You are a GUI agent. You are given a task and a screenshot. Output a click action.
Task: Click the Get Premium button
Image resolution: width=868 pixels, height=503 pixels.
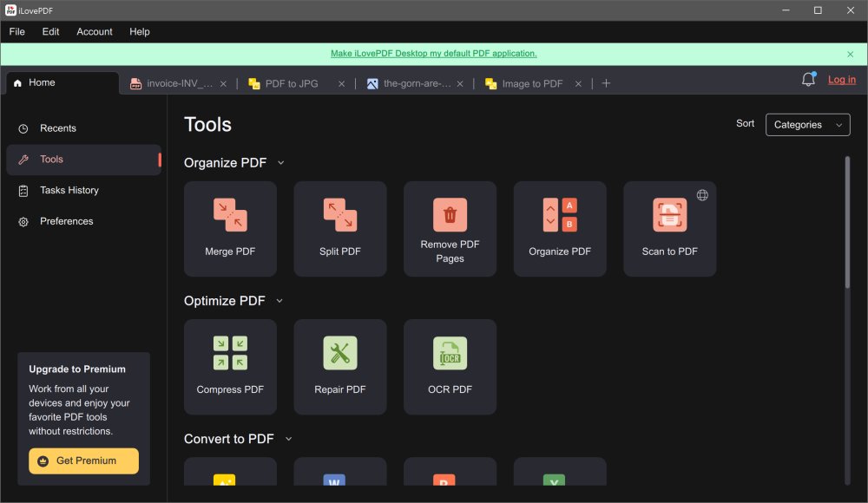pyautogui.click(x=83, y=461)
